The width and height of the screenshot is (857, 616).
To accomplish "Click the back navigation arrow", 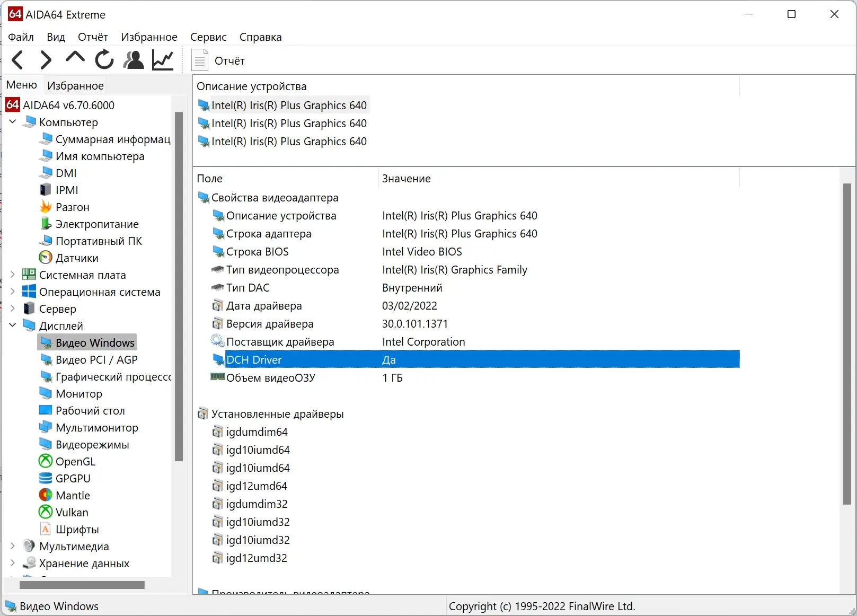I will click(17, 59).
